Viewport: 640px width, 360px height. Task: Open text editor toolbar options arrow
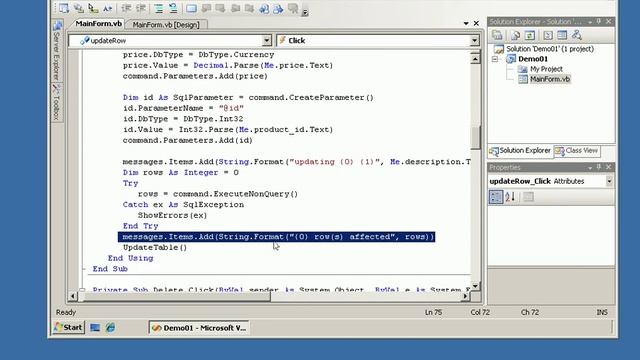coord(305,12)
